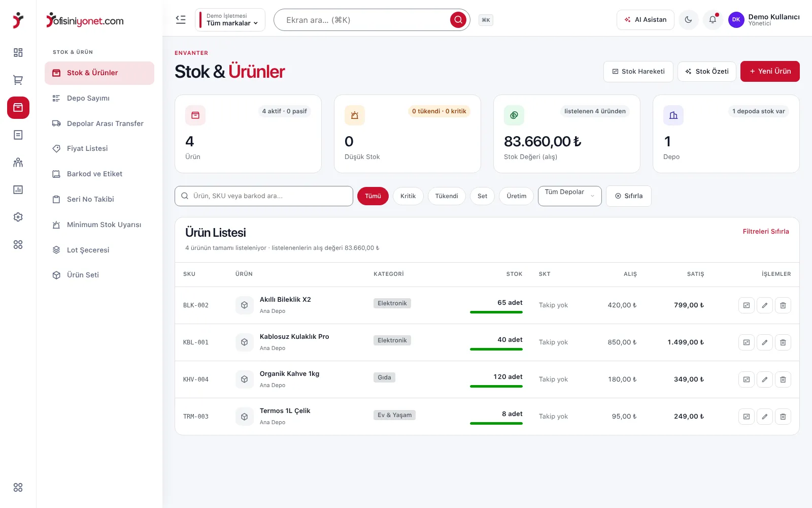Open Minimum Stok Uyarısı
This screenshot has height=508, width=812.
pos(99,225)
